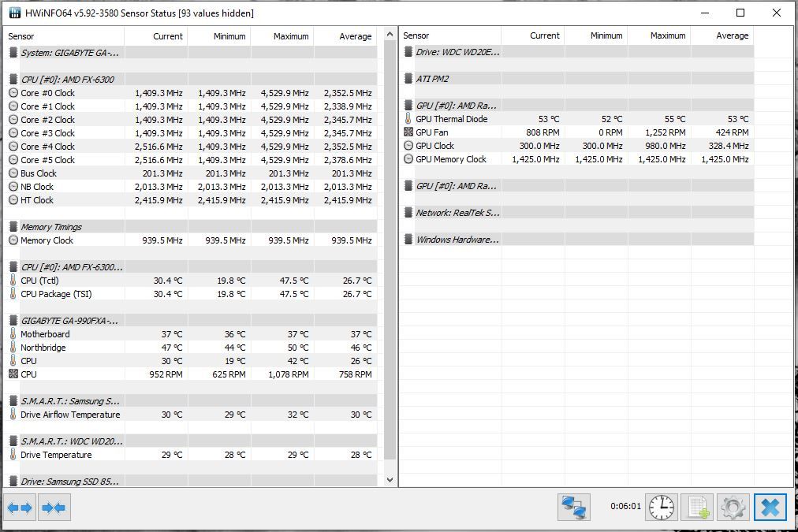Click the CPU Package (TSI) thermometer icon
Screen dimensions: 798x532
coord(13,293)
